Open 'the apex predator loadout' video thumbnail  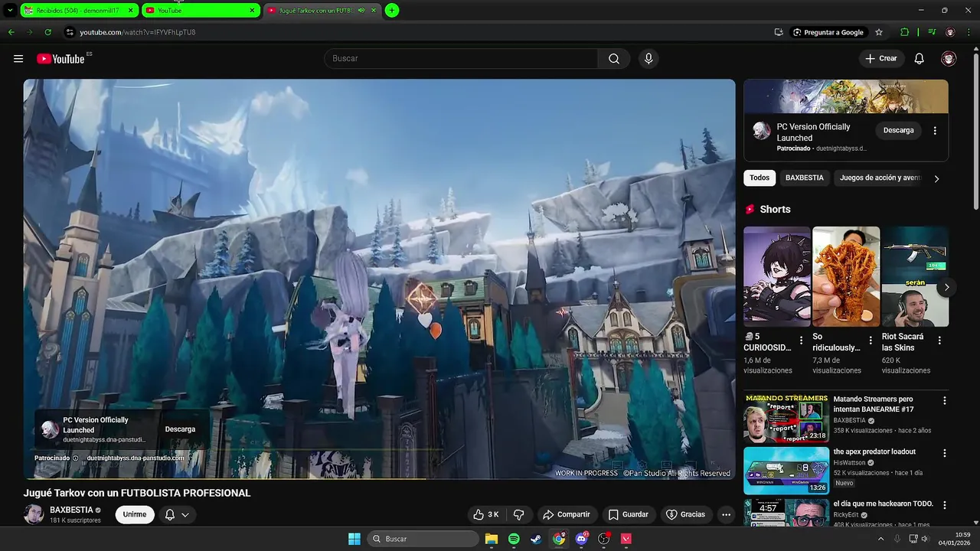(x=786, y=471)
